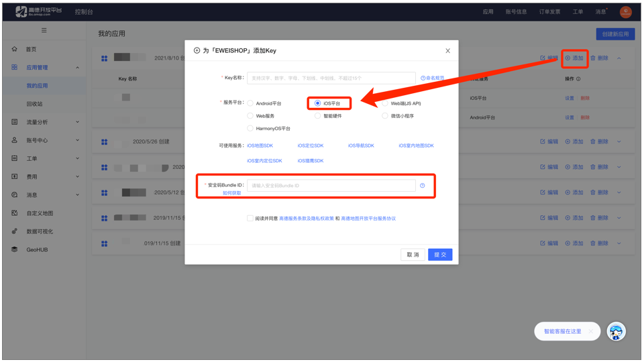This screenshot has width=644, height=362.
Task: Click the 流量分析 chart icon
Action: (x=14, y=122)
